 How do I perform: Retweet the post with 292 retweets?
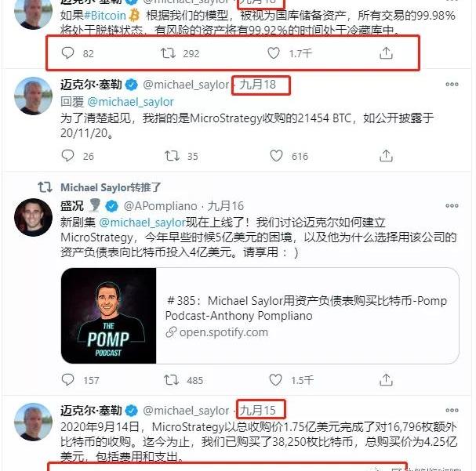168,53
